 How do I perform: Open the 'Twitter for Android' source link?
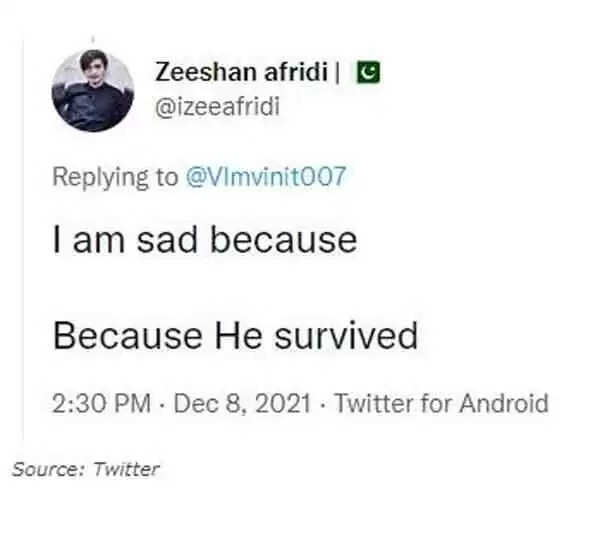tap(442, 403)
